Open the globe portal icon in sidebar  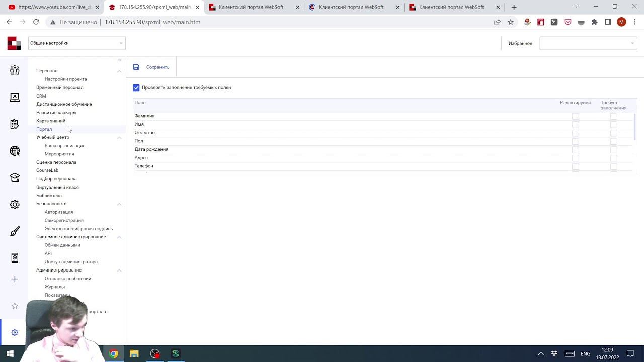click(15, 151)
